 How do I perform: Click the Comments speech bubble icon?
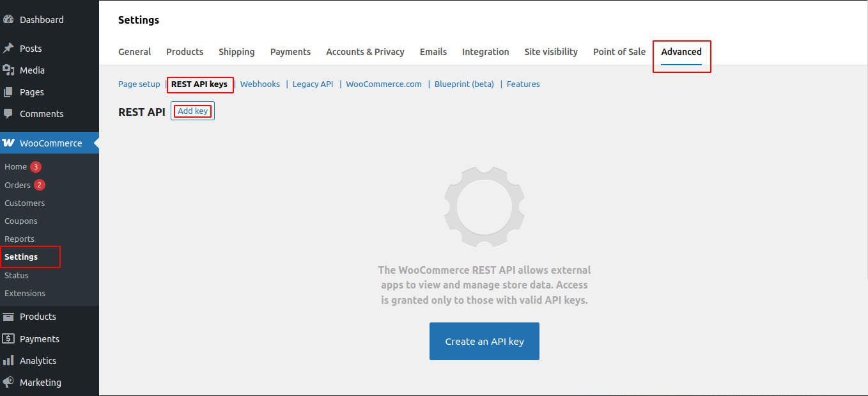(x=8, y=114)
